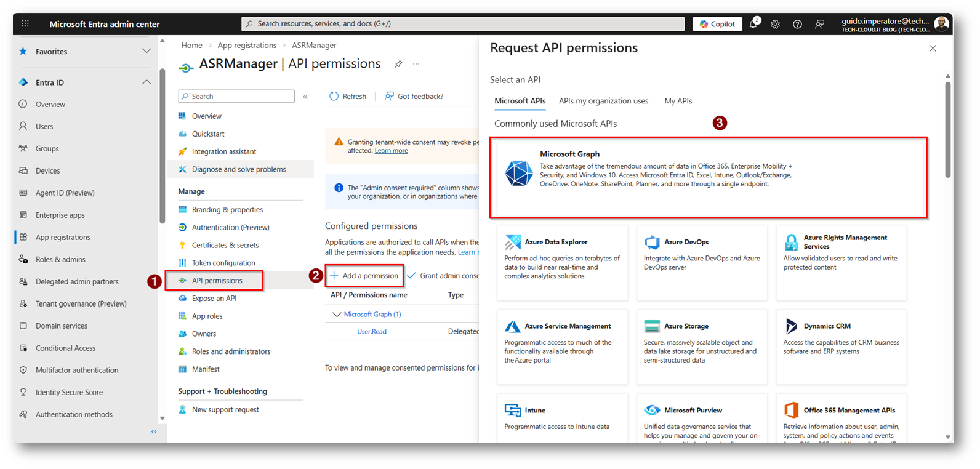Switch to My APIs tab

(x=678, y=101)
